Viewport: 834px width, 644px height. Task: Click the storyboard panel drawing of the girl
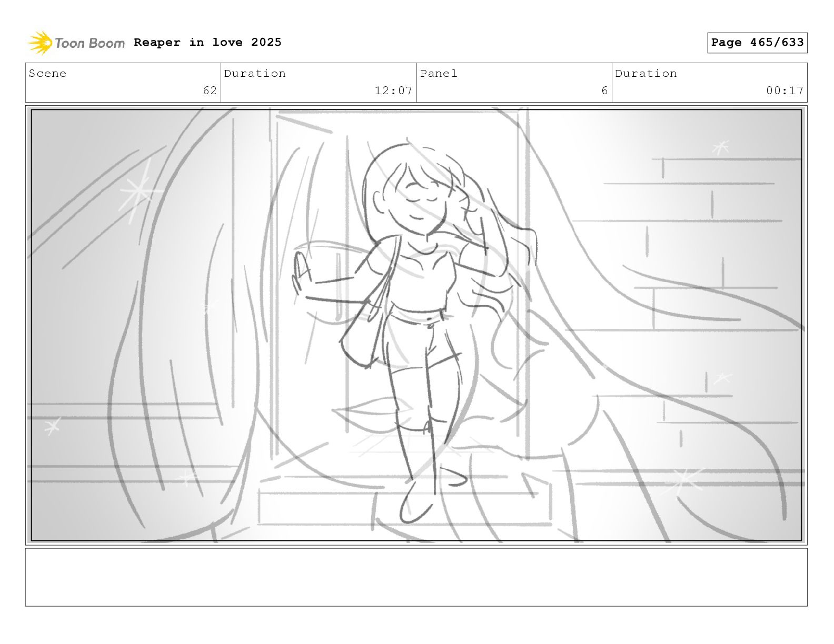coord(416,325)
